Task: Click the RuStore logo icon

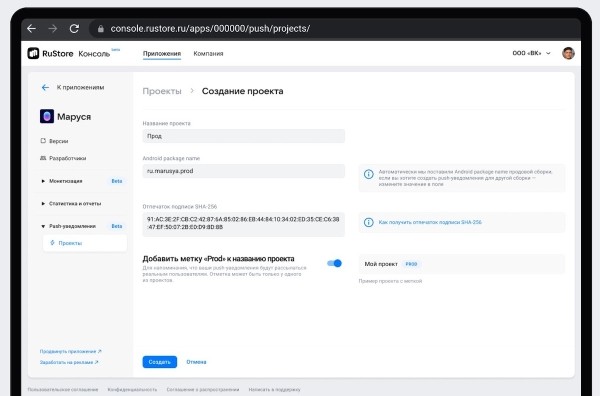Action: click(33, 53)
